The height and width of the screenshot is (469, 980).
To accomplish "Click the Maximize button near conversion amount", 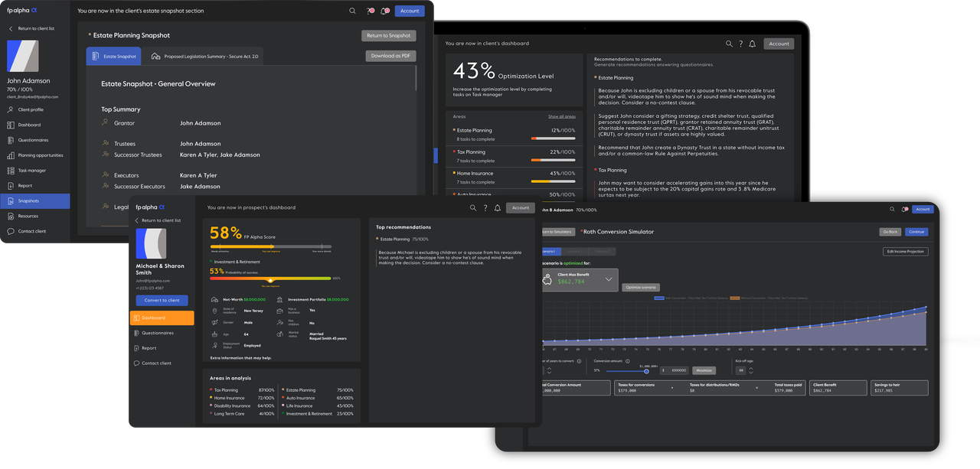I will pos(704,370).
